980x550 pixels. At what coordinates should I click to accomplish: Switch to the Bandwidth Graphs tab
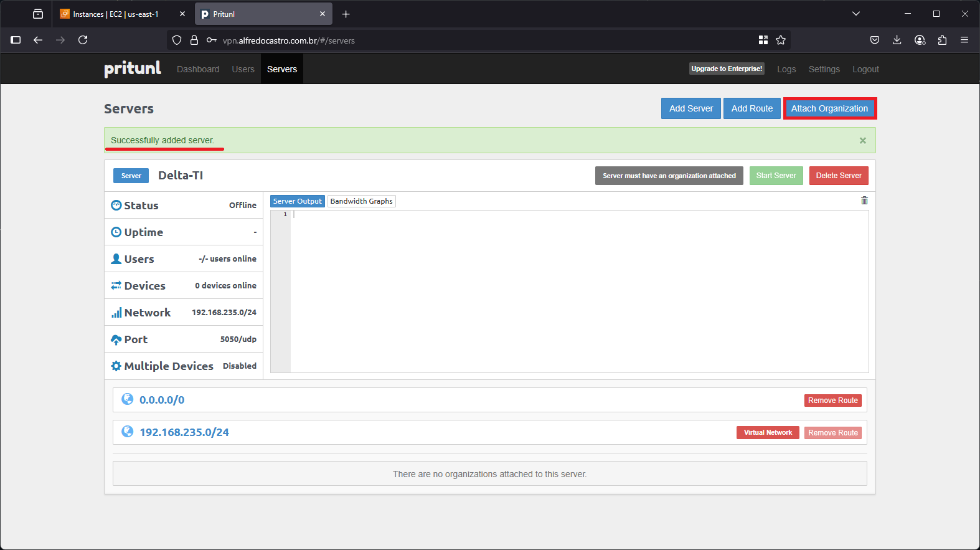point(362,201)
